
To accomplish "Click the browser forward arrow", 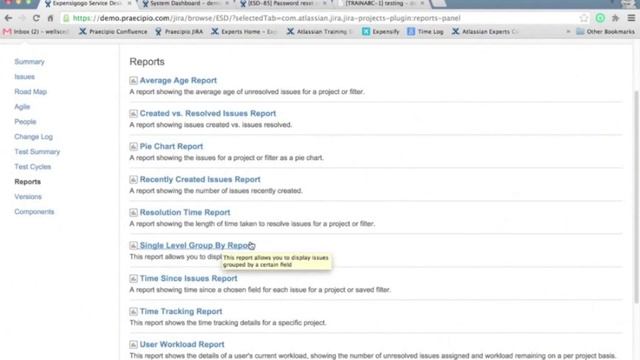I will 22,18.
